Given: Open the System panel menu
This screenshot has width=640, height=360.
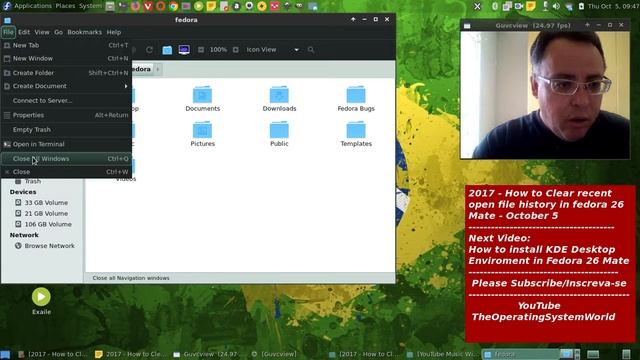Looking at the screenshot, I should (90, 6).
